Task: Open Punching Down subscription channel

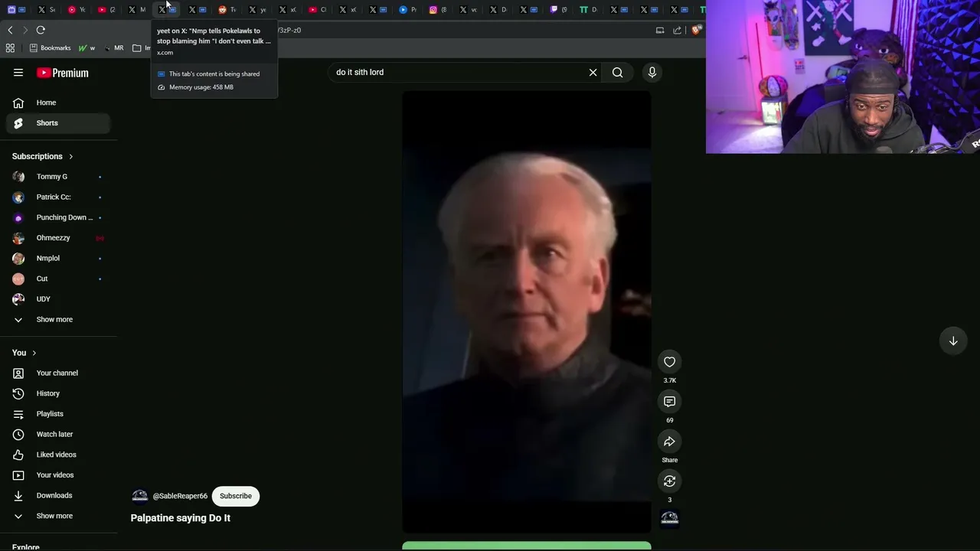Action: tap(58, 217)
